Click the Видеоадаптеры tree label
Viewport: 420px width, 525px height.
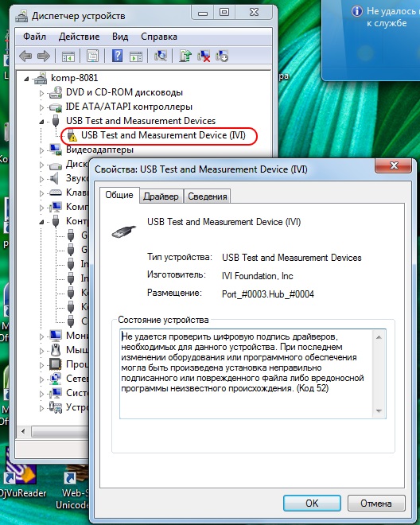tap(99, 150)
